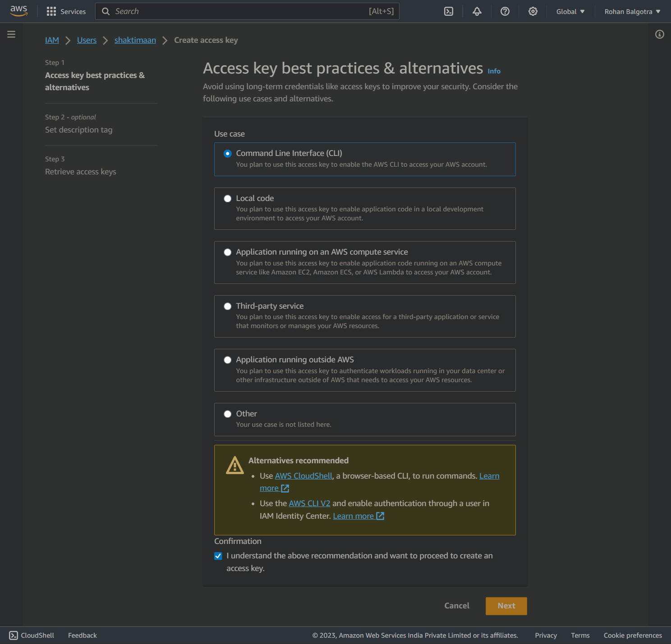Toggle the confirmation understanding checkbox

click(x=218, y=556)
